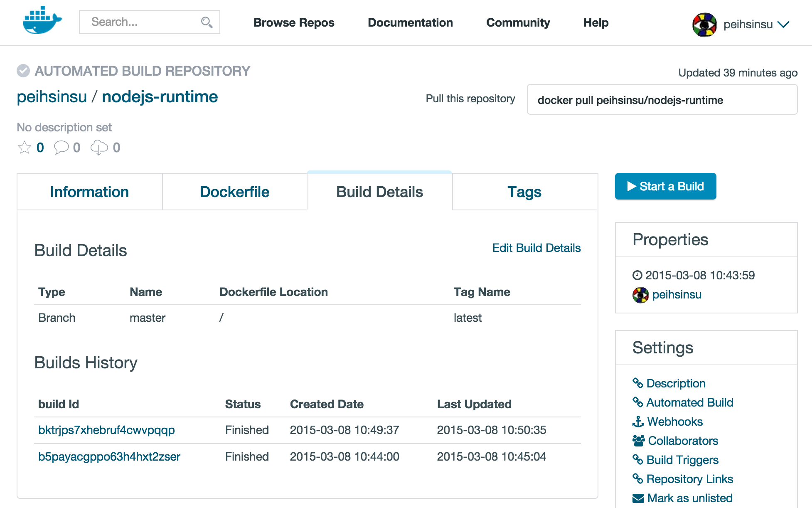Select the docker pull command field
This screenshot has height=508, width=812.
point(662,100)
